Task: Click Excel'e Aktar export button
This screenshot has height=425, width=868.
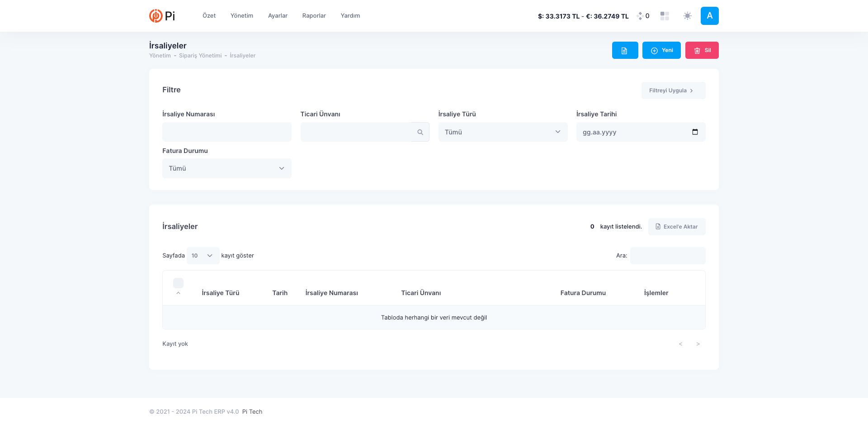Action: click(676, 227)
